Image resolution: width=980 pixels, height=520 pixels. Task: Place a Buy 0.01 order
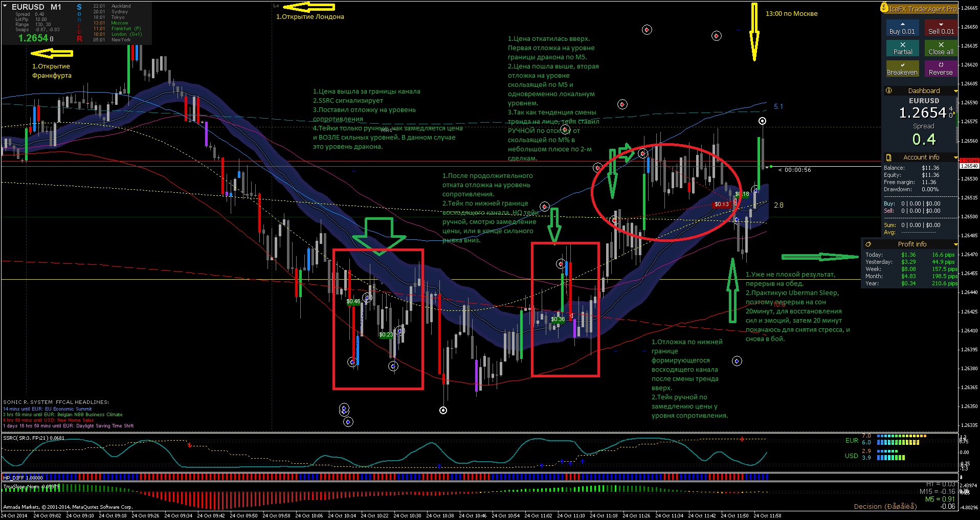coord(902,28)
